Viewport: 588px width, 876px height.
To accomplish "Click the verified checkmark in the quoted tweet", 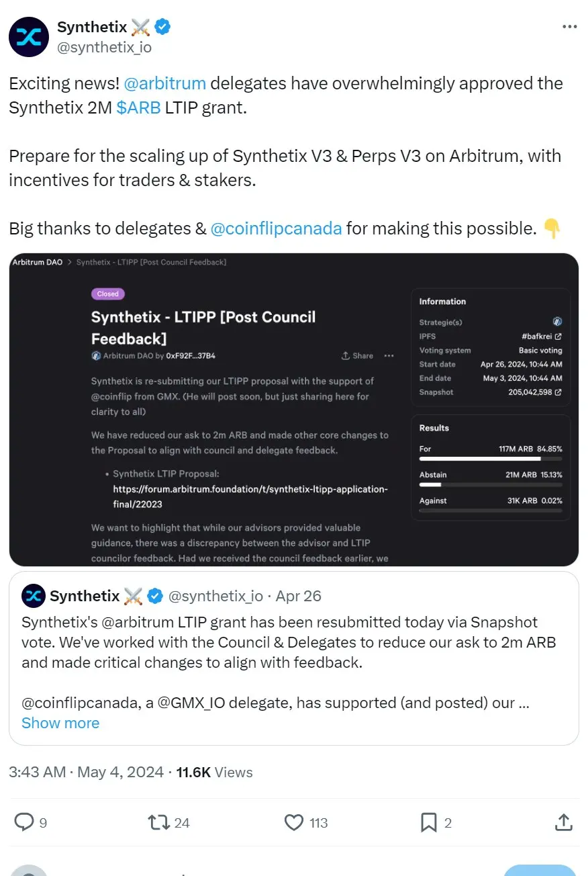I will [155, 595].
